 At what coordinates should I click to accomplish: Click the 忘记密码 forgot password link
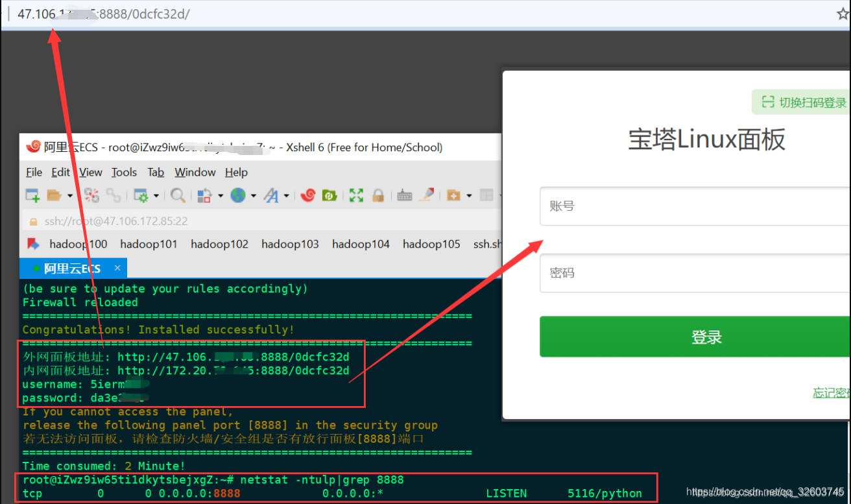tap(832, 393)
